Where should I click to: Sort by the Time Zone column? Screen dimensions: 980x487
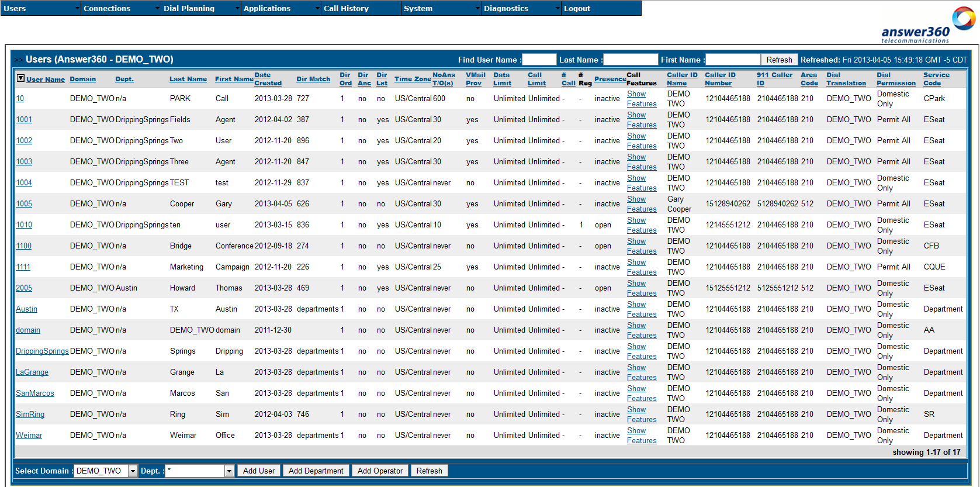click(413, 79)
